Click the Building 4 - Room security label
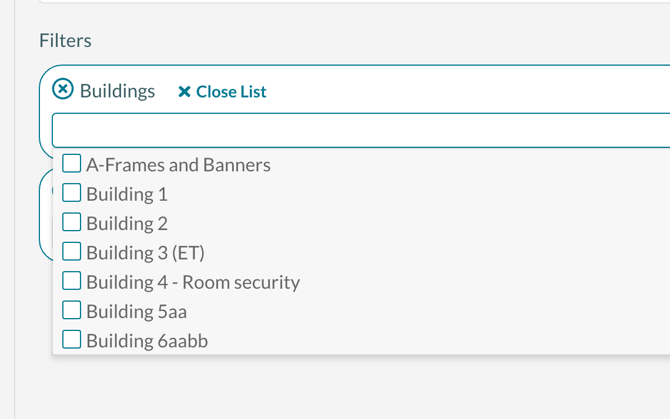This screenshot has width=670, height=419. 193,282
